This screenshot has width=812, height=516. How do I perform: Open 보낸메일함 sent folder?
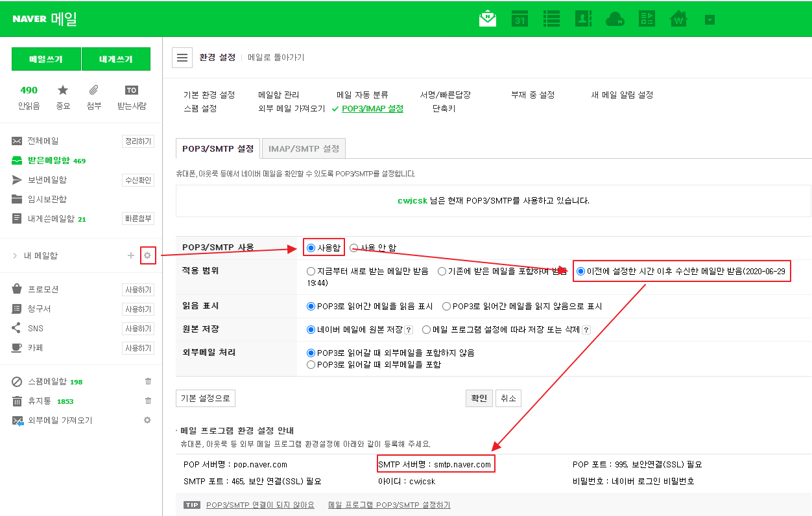pyautogui.click(x=47, y=180)
